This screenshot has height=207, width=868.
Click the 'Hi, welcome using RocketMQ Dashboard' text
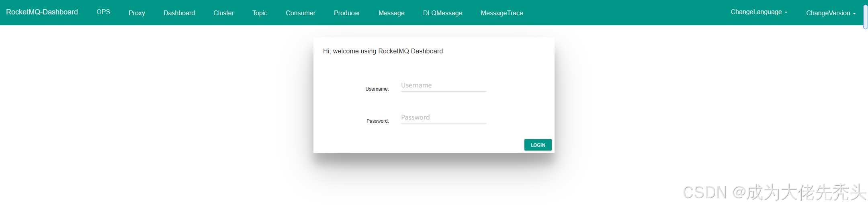tap(383, 51)
